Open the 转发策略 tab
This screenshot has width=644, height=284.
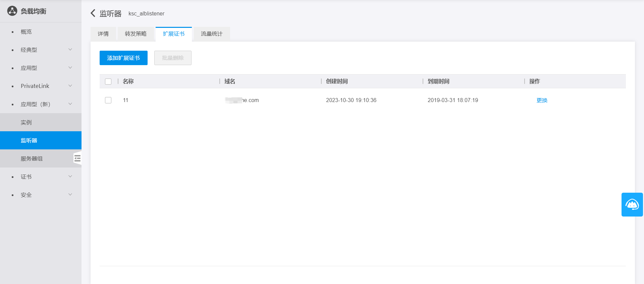click(x=136, y=34)
